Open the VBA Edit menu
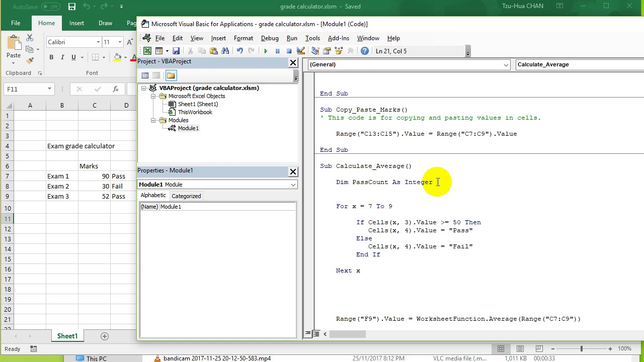 (178, 38)
